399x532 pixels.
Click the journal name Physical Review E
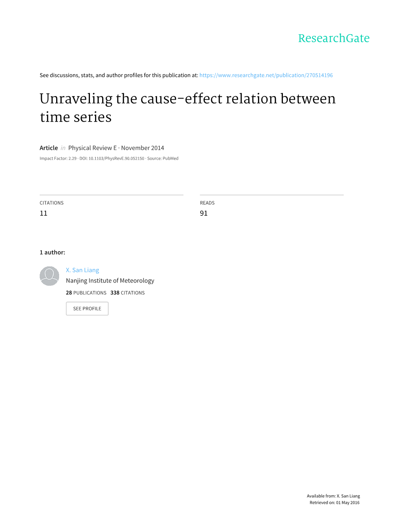[92, 148]
